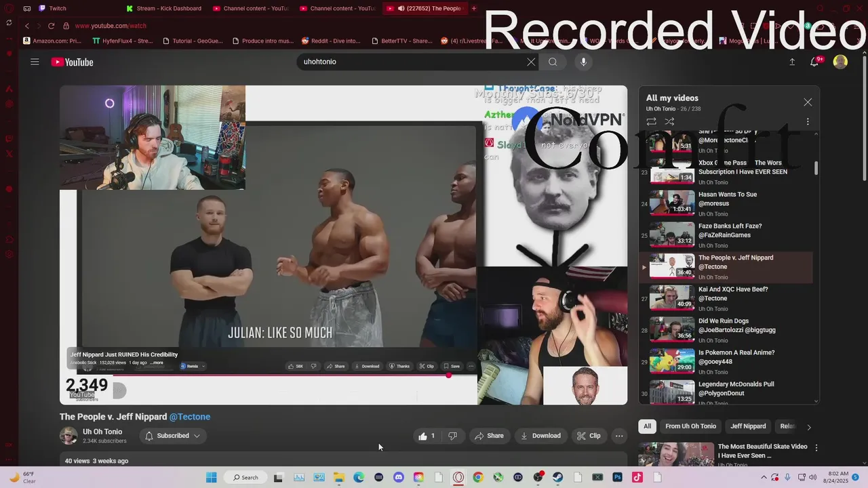Open the Uh Oh Tonio channel avatar
The width and height of the screenshot is (868, 488).
[68, 436]
